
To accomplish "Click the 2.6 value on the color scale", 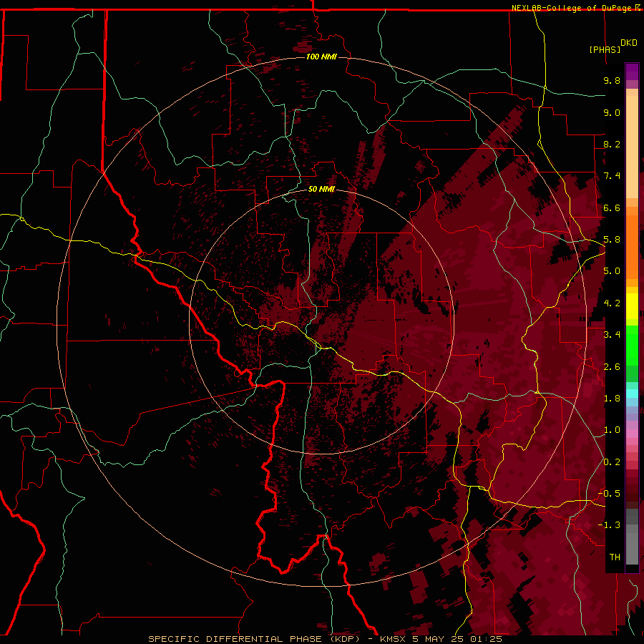I will pyautogui.click(x=612, y=367).
